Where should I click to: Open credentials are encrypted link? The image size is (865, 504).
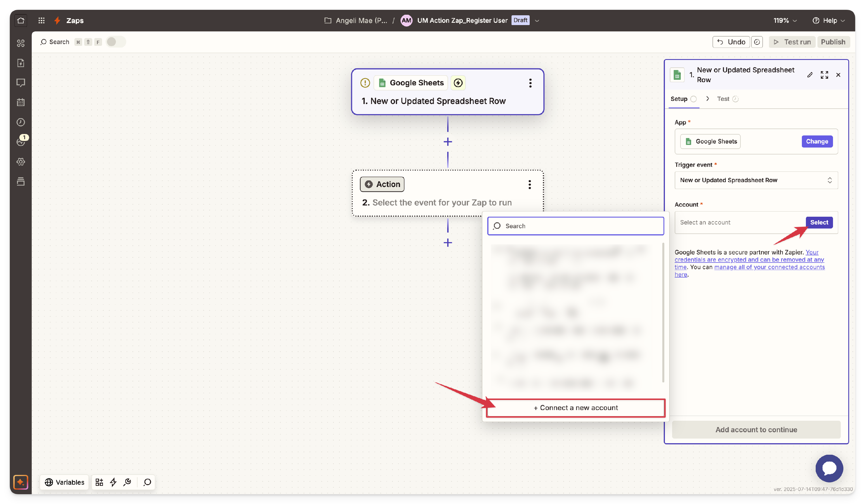click(749, 260)
